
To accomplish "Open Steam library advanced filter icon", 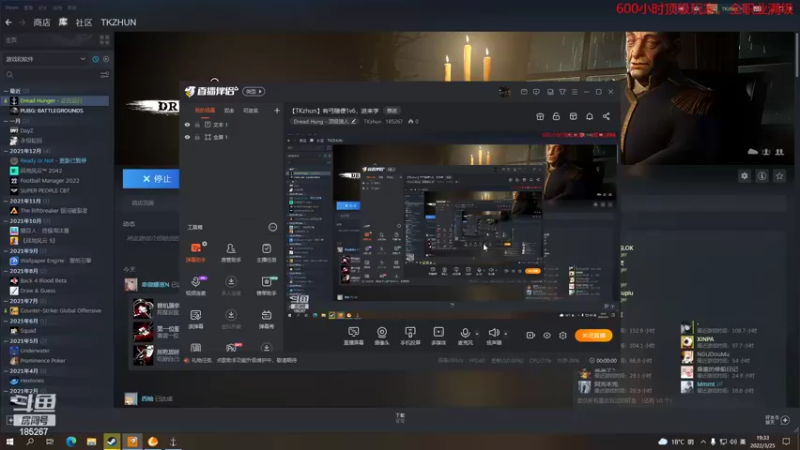I will point(105,75).
